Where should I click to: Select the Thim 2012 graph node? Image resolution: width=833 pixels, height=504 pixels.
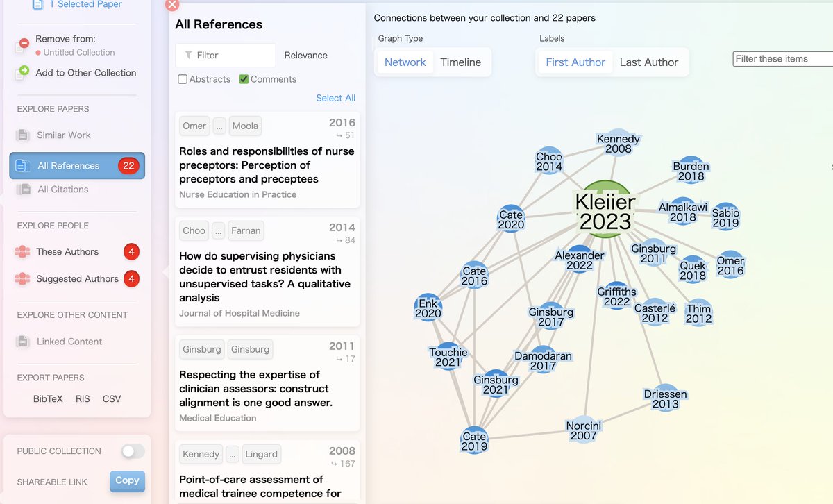tap(698, 314)
